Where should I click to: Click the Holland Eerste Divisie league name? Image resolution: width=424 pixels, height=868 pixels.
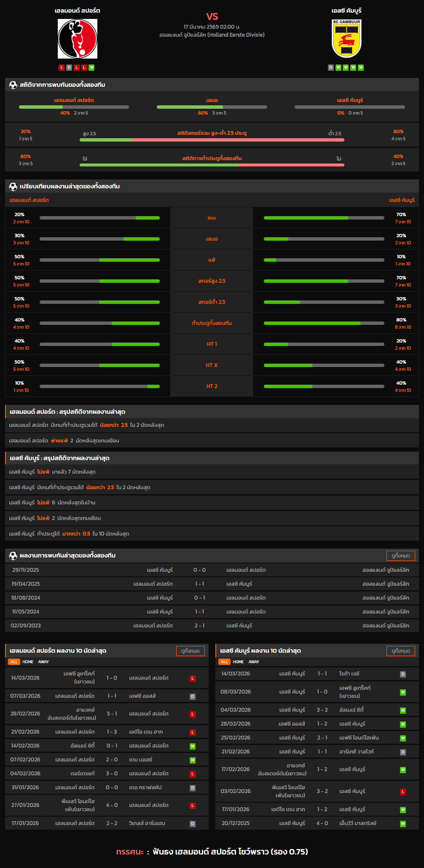(x=212, y=35)
